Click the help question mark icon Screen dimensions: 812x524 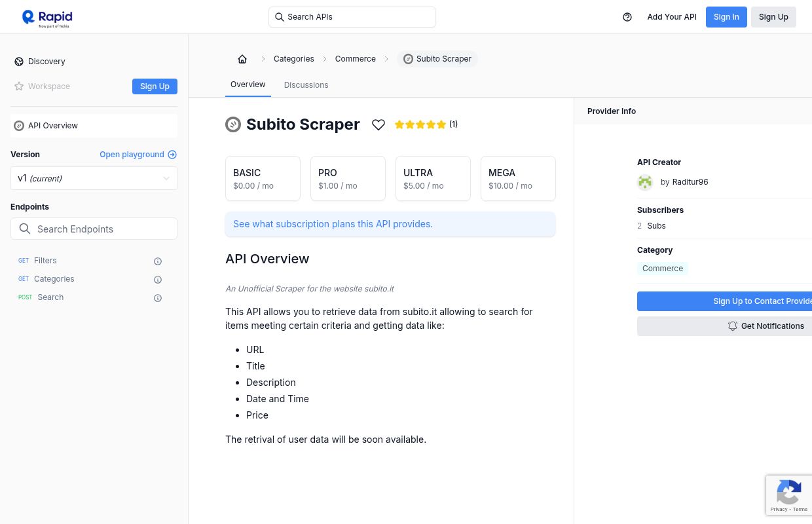click(627, 17)
